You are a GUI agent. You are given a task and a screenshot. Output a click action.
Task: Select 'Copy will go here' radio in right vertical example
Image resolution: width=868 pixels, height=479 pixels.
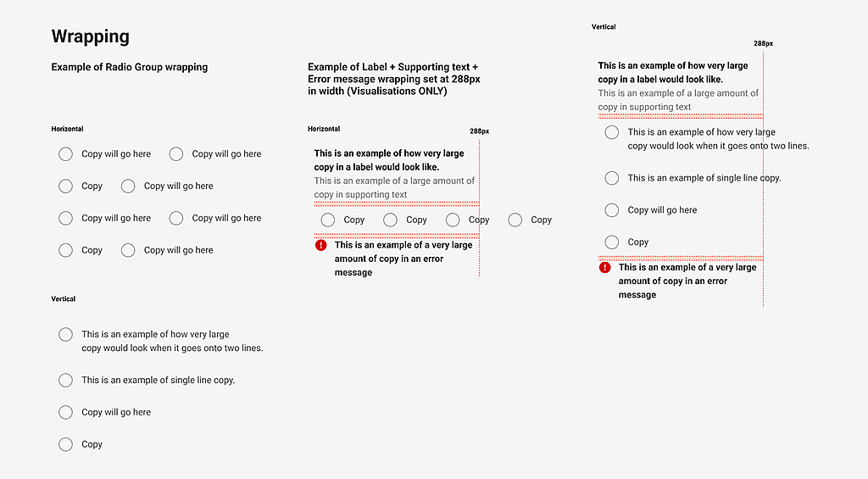pyautogui.click(x=612, y=210)
